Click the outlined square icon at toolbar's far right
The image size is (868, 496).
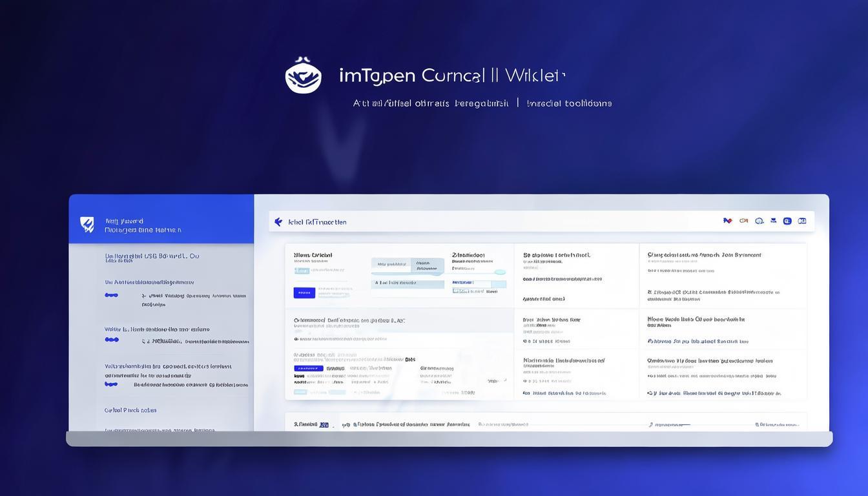[x=802, y=221]
